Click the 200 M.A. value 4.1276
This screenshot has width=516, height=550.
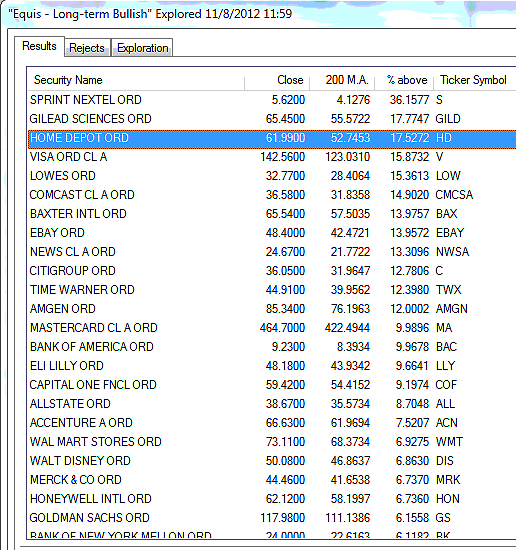point(354,100)
